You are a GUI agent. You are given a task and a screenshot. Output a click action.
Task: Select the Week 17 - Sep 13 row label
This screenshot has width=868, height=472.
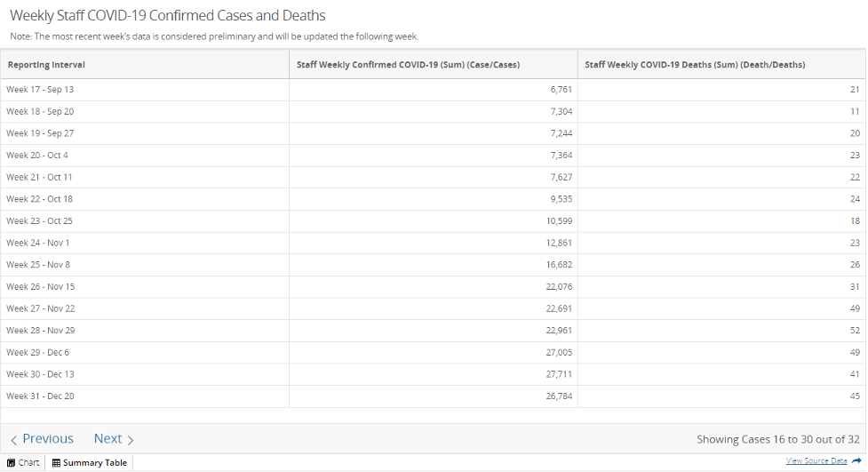coord(40,90)
